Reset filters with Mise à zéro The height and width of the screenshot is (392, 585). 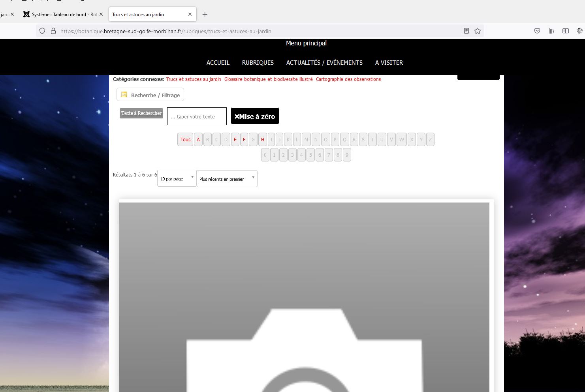(x=255, y=116)
